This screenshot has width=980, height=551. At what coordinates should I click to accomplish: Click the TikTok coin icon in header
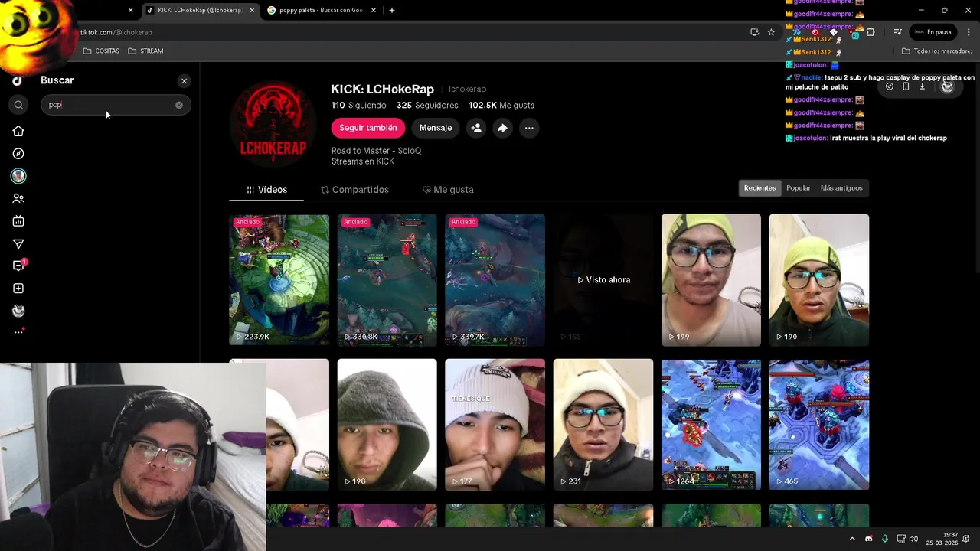tap(889, 86)
